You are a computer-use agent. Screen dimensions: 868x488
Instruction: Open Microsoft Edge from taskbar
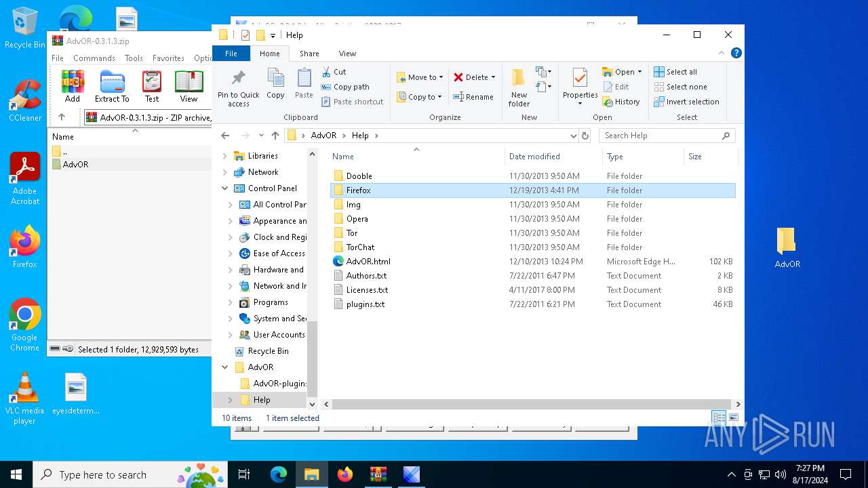coord(279,474)
